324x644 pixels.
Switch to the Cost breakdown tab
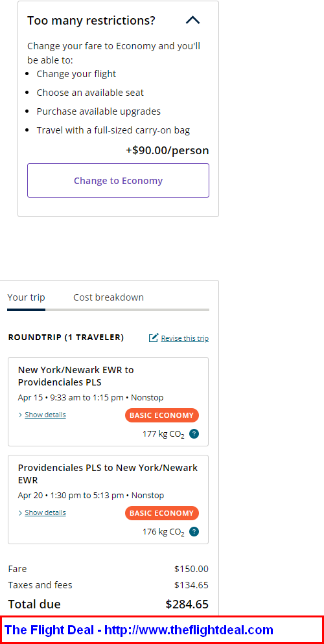(108, 297)
